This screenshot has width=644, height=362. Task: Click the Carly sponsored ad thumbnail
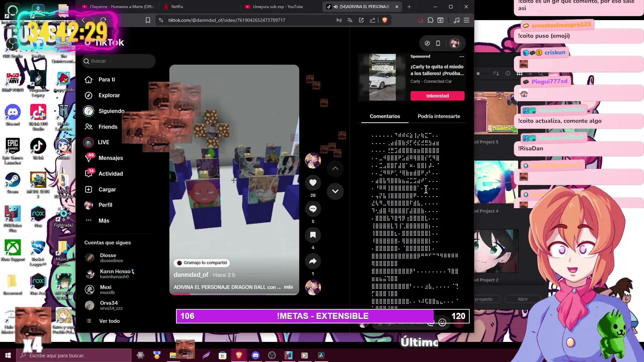[x=382, y=77]
